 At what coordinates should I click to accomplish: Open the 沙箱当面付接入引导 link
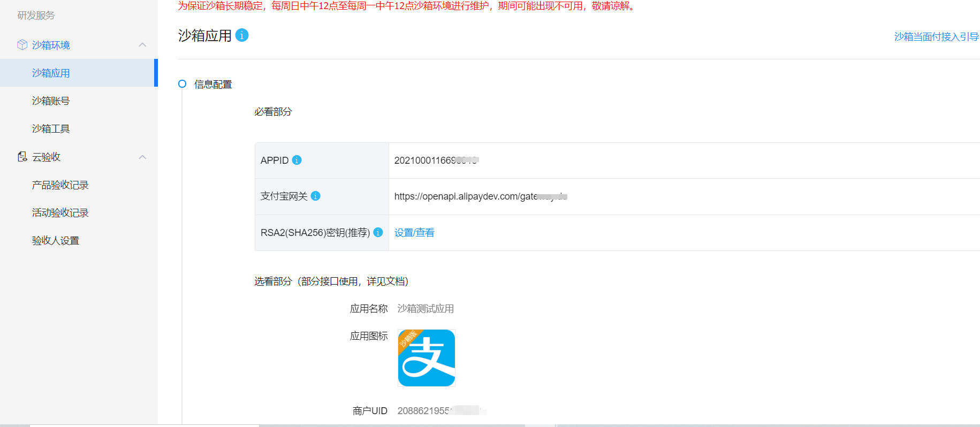point(937,36)
